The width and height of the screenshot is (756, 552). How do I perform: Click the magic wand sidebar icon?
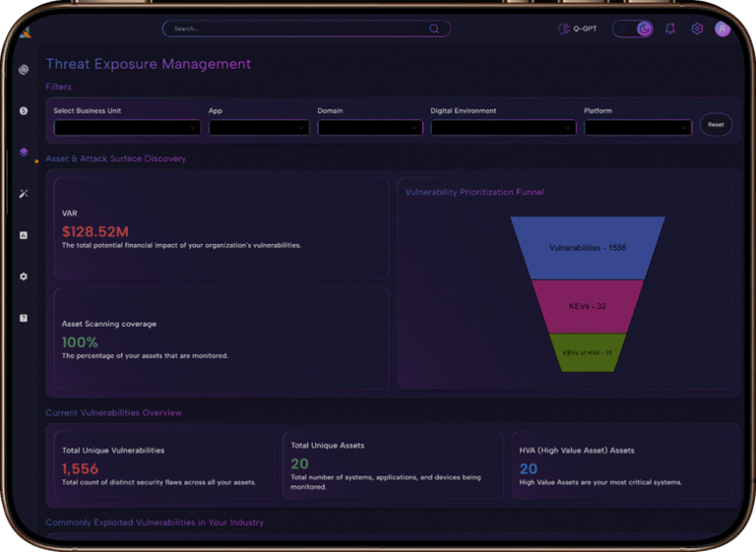[x=24, y=194]
